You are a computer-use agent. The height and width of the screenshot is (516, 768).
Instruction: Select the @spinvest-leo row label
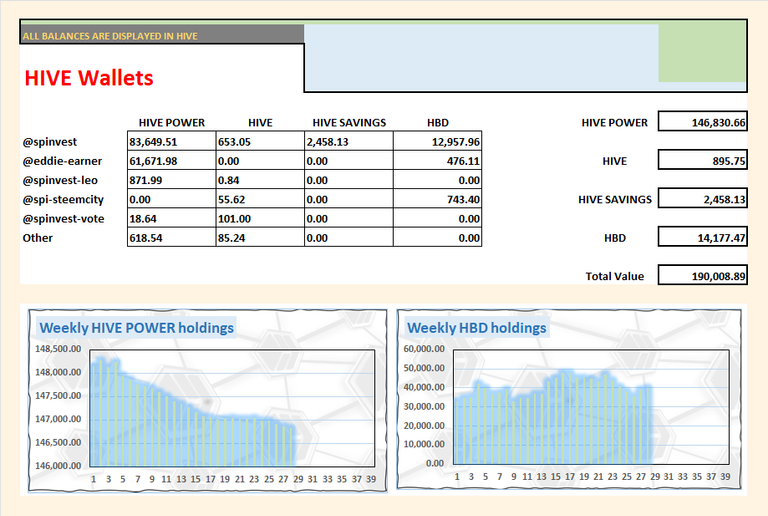pyautogui.click(x=60, y=180)
